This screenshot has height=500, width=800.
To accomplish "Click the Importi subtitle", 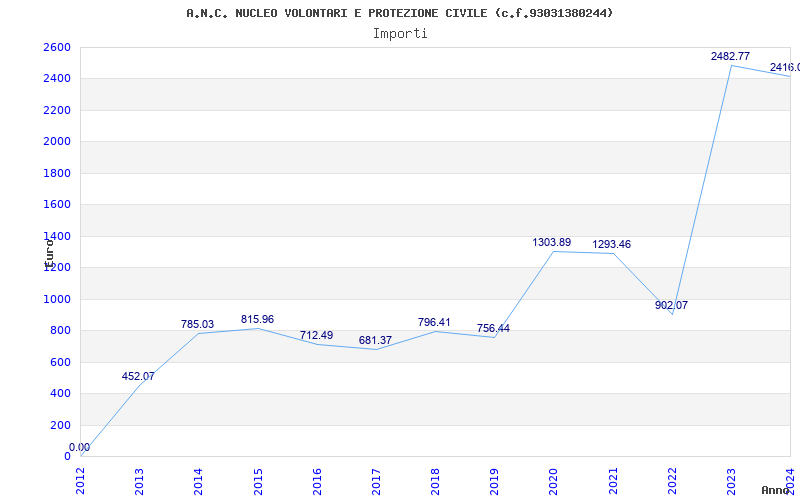I will pyautogui.click(x=400, y=33).
